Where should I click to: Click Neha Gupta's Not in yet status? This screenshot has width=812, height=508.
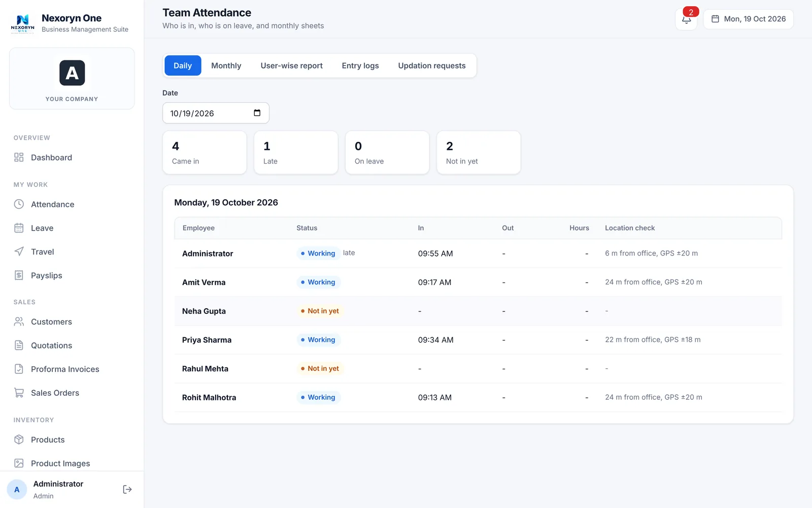[320, 311]
